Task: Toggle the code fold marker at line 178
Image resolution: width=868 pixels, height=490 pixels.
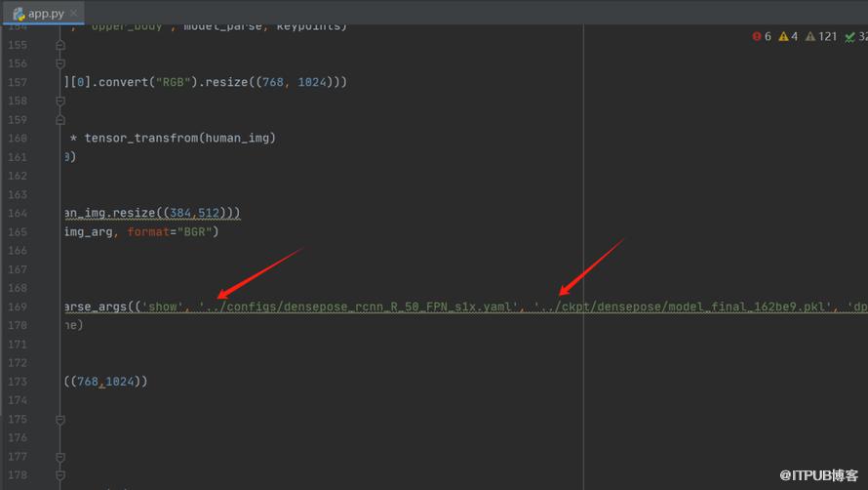Action: (x=60, y=475)
